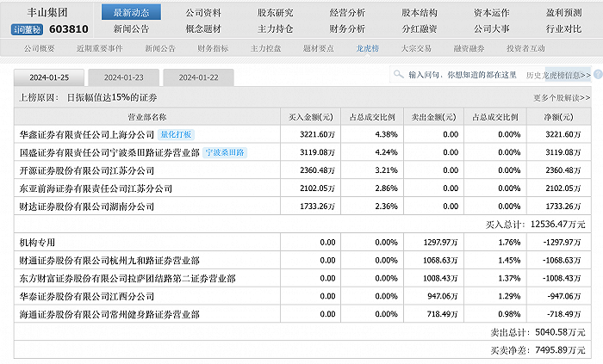Click the 净额(元) column header
The height and width of the screenshot is (364, 603).
pyautogui.click(x=558, y=117)
